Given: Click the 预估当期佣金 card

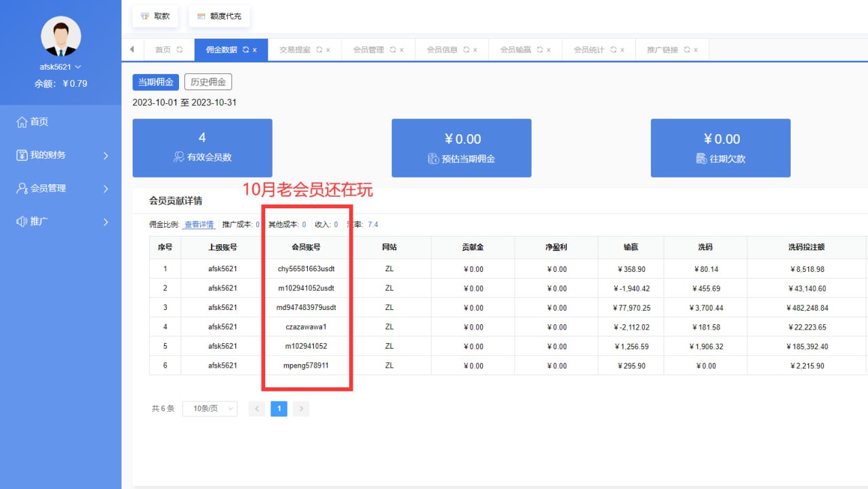Looking at the screenshot, I should (x=461, y=148).
